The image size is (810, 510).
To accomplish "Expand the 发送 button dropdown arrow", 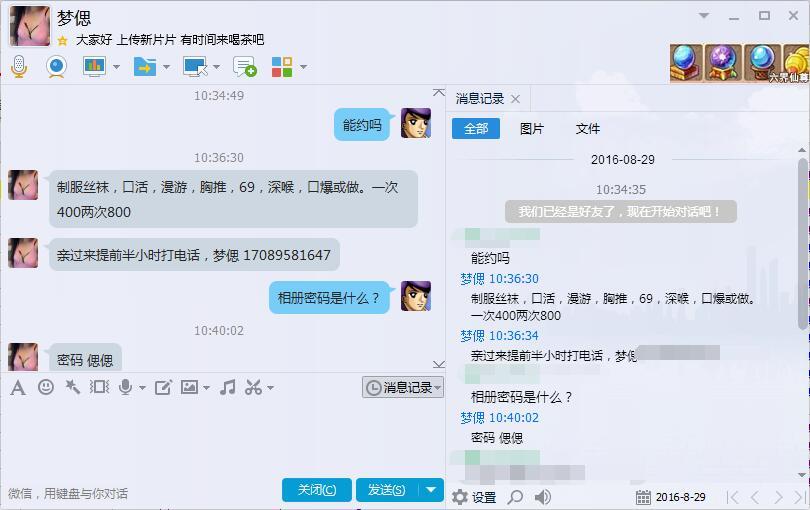I will [431, 489].
